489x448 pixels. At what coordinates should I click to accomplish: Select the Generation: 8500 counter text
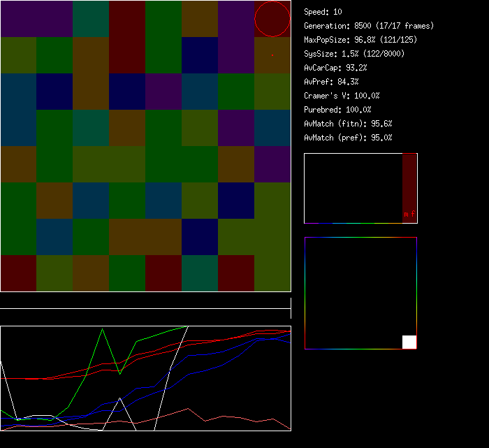(369, 26)
